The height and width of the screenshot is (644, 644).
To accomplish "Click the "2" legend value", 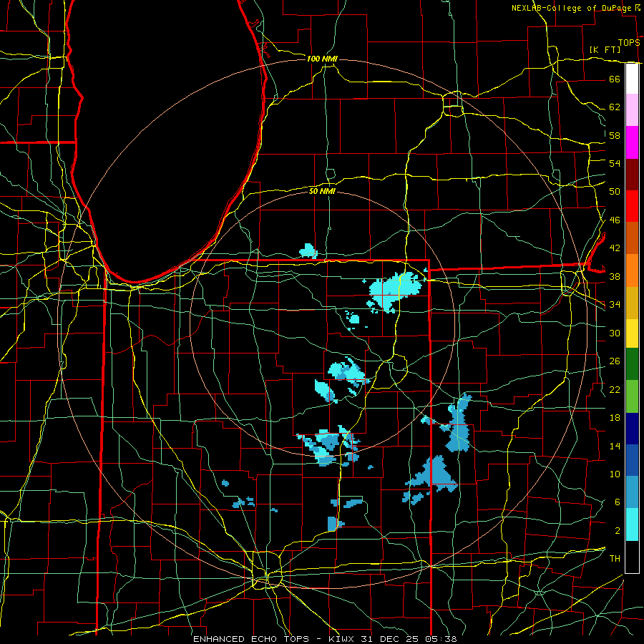I will click(617, 531).
